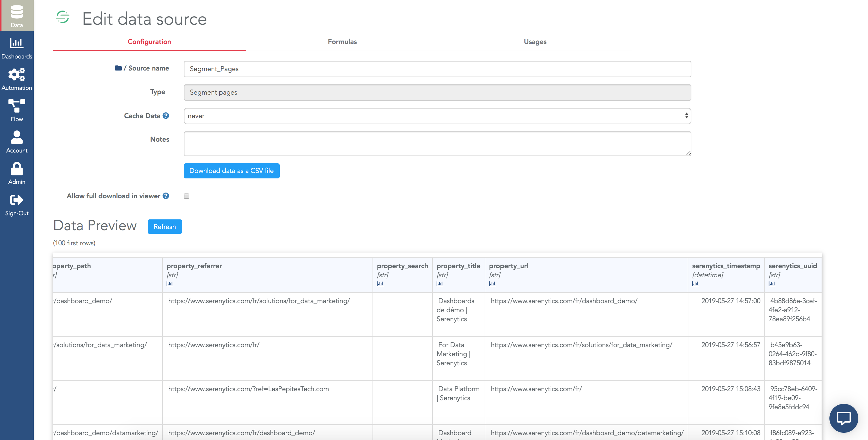Open Account settings in sidebar
The image size is (868, 440).
[x=17, y=142]
